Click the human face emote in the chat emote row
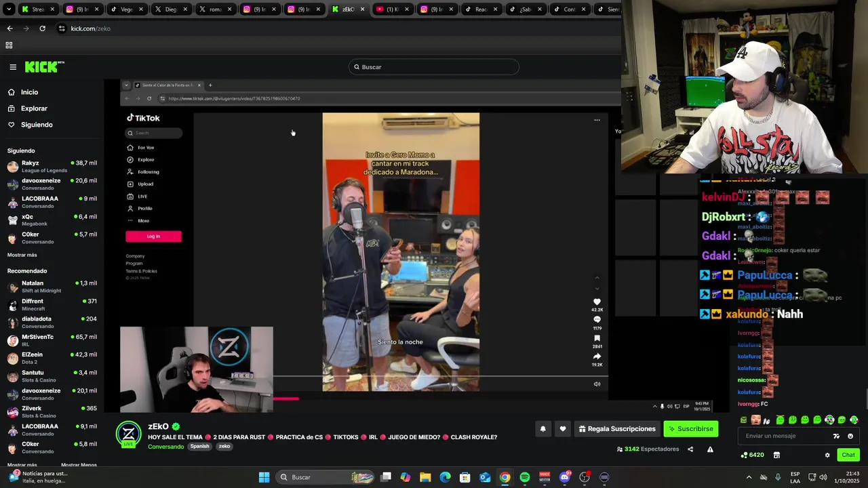 [x=755, y=420]
